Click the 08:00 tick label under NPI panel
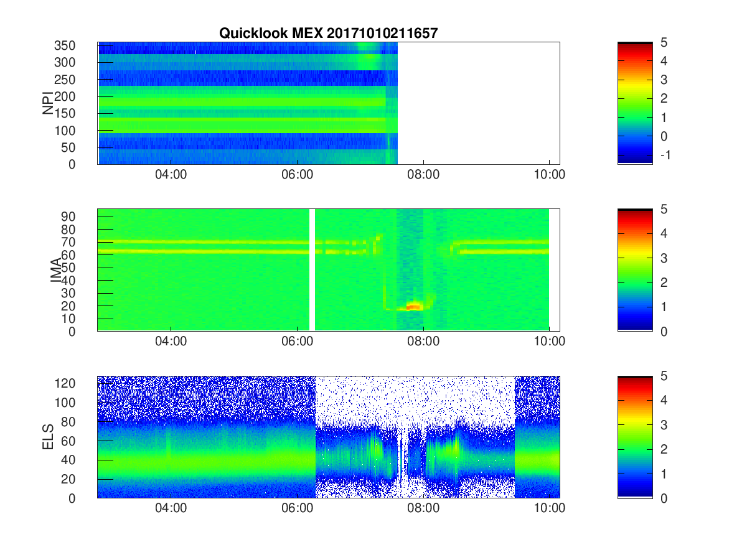Screen dimensions: 747x560 423,175
